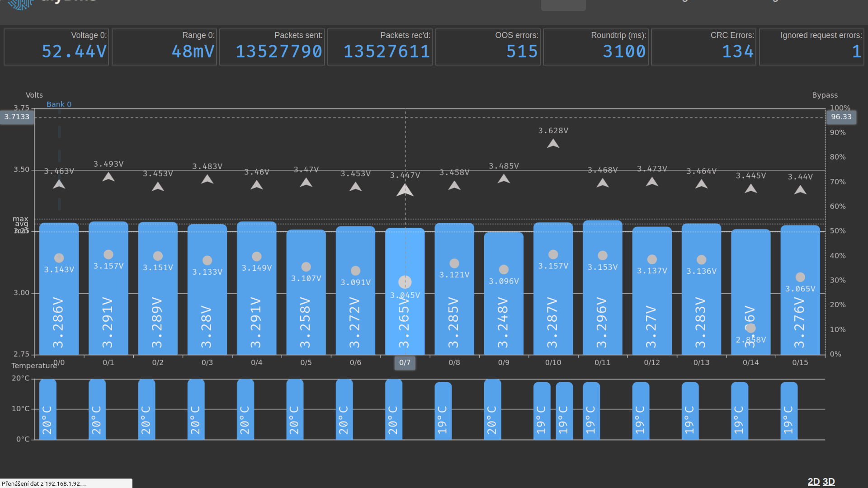Screen dimensions: 868x488
Task: Click the 3.143V grey dot on cell 0/0
Action: point(59,258)
